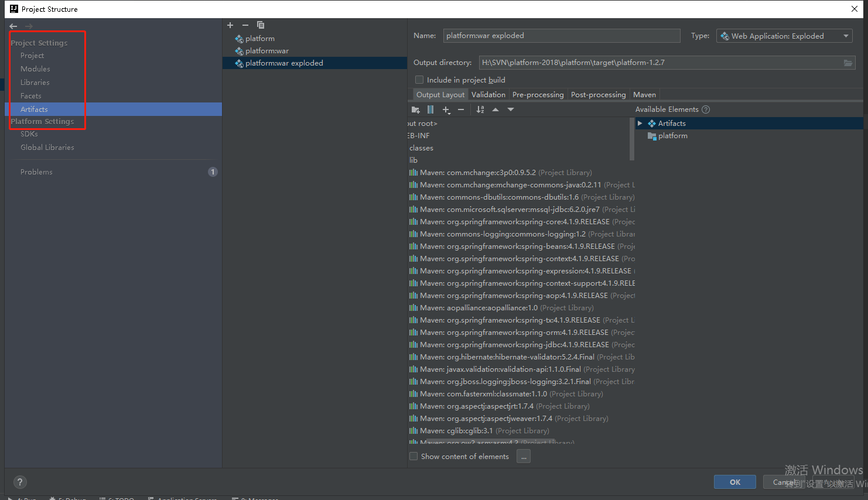
Task: Switch to Validation tab
Action: pyautogui.click(x=488, y=95)
